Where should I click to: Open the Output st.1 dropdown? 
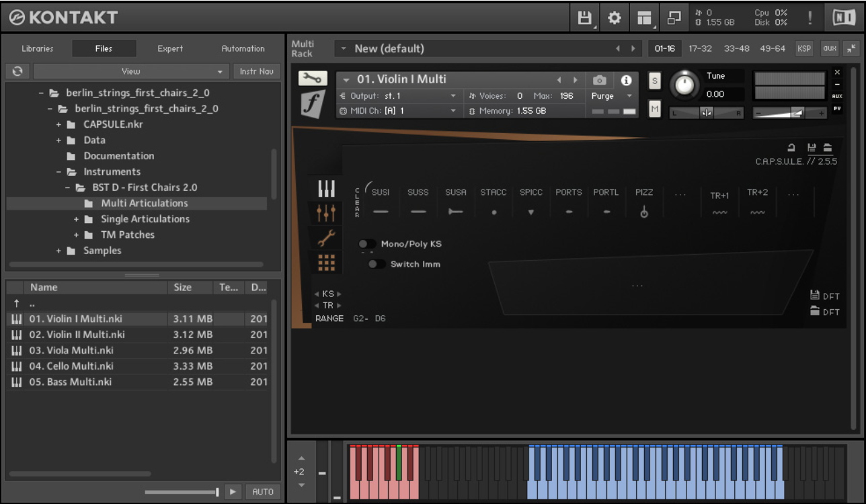(x=399, y=96)
